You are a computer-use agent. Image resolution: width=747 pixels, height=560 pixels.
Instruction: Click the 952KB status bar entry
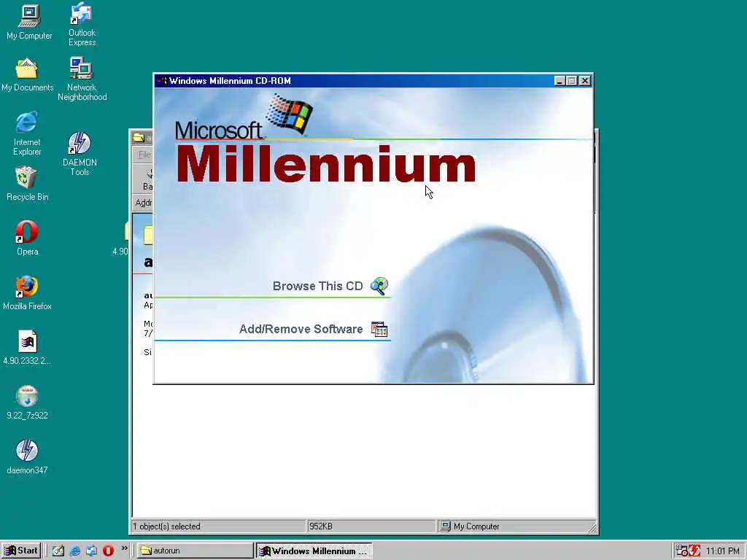321,526
